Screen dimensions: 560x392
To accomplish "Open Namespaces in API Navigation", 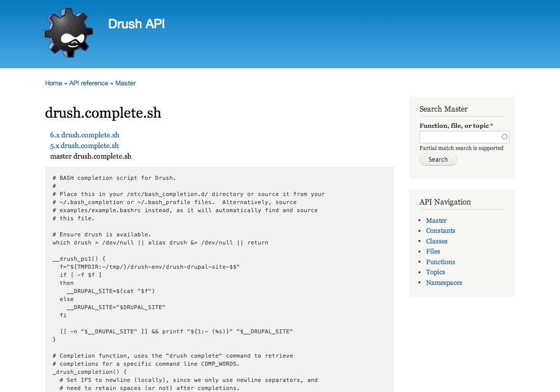I will [444, 283].
